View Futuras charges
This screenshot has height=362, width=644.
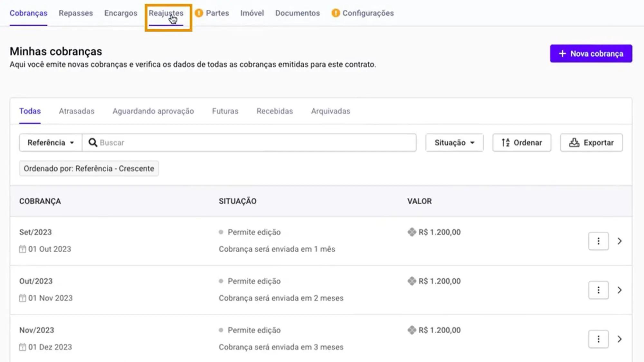(x=225, y=111)
